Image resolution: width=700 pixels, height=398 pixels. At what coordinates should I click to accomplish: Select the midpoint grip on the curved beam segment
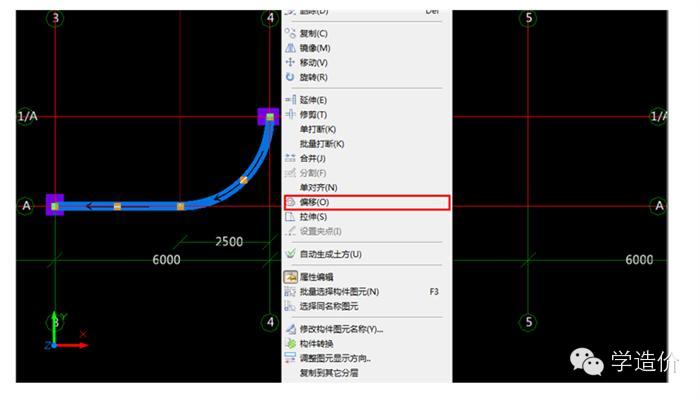pos(244,180)
